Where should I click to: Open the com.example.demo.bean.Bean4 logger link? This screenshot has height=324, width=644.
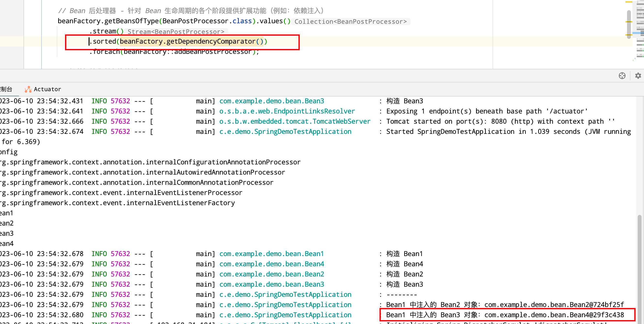tap(272, 264)
